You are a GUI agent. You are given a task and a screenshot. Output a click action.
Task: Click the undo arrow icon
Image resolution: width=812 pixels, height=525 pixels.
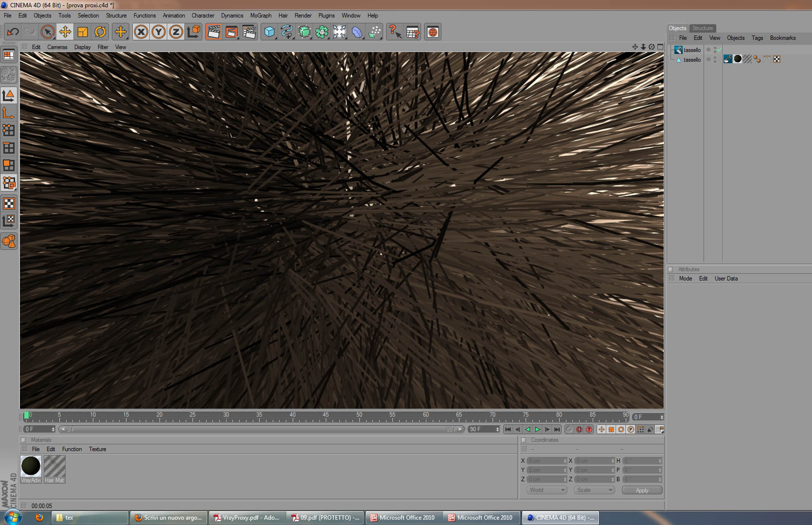pos(13,32)
